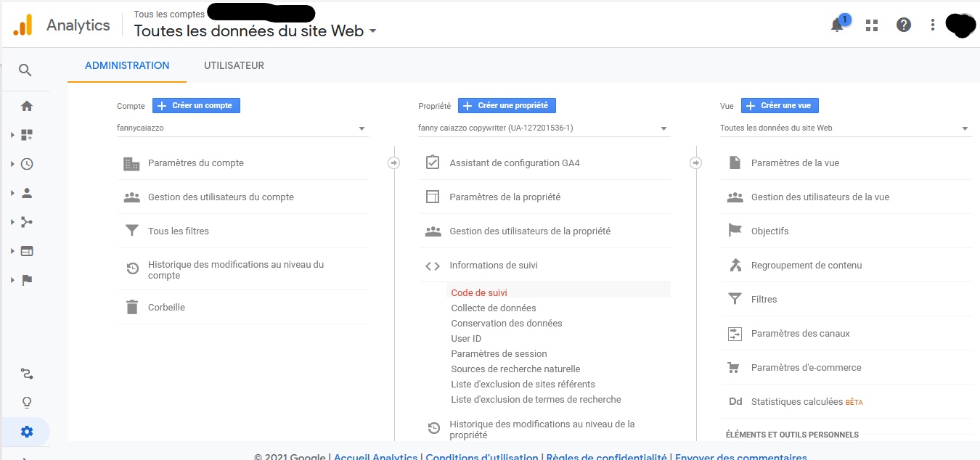This screenshot has height=460, width=980.
Task: Click the checkbox icon for Assistant de configuration GA4
Action: pos(433,163)
